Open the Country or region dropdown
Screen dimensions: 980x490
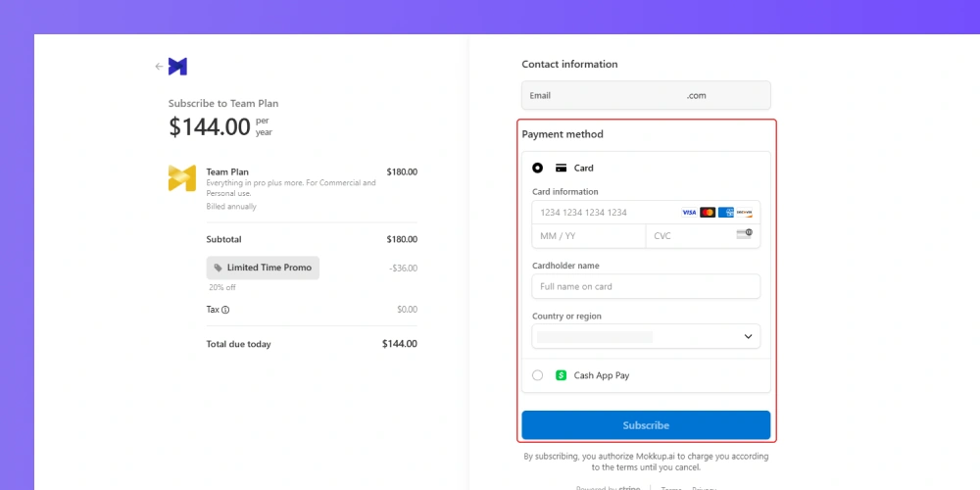(646, 336)
